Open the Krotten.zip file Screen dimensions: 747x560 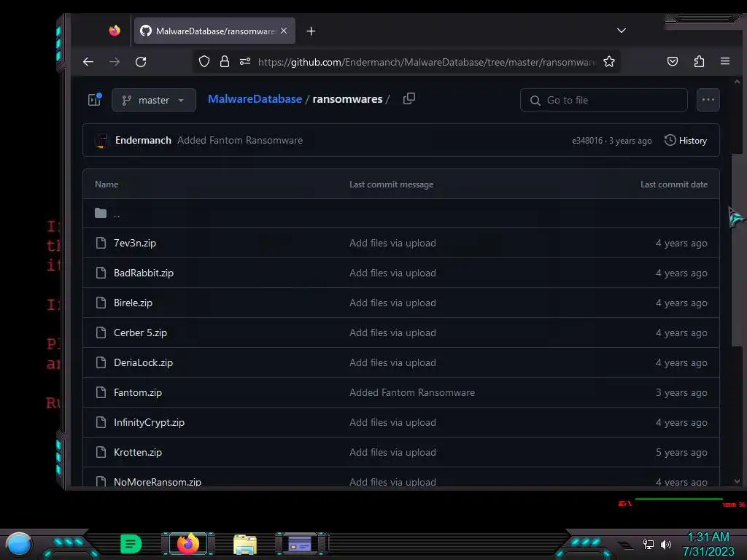coord(138,452)
